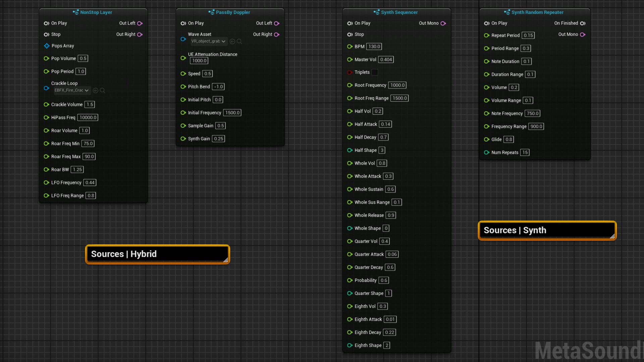This screenshot has width=644, height=362.
Task: Click the magnifier icon beside Wave Asset
Action: click(x=239, y=41)
